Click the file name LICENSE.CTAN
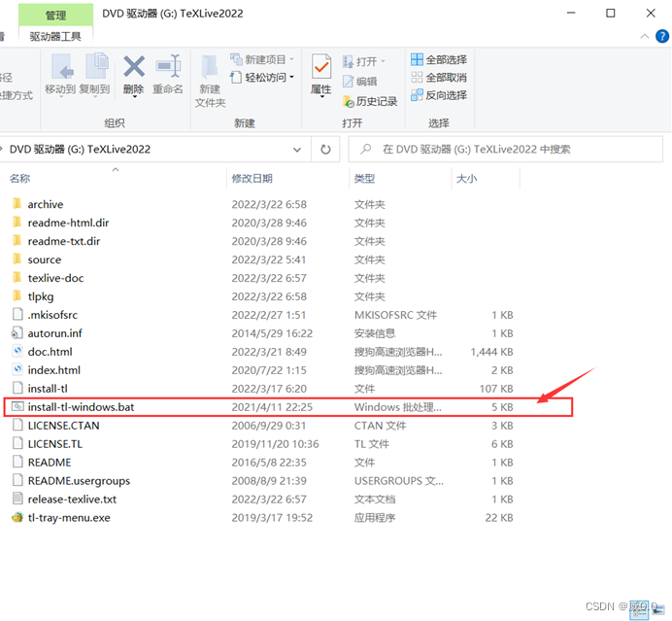 point(63,426)
